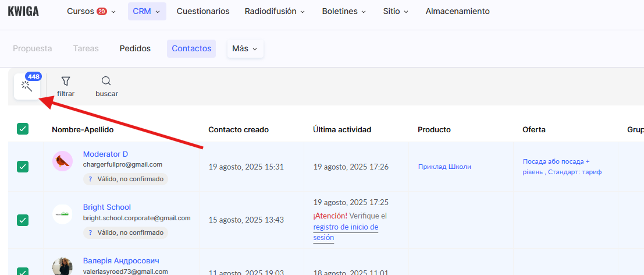Open the filter funnel icon
Image resolution: width=644 pixels, height=275 pixels.
tap(66, 81)
